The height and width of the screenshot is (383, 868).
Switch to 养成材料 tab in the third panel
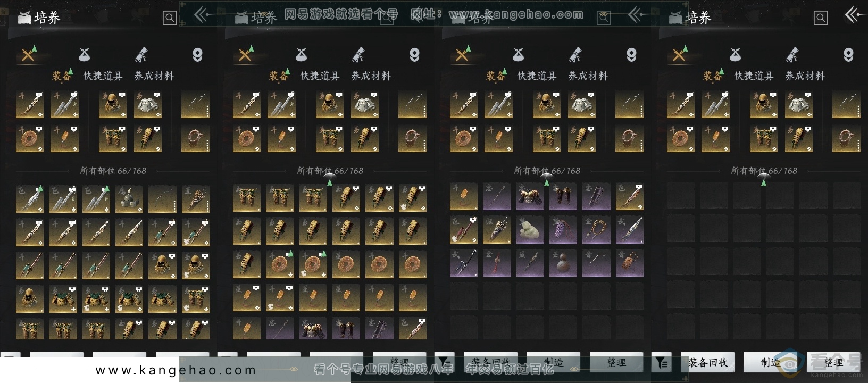coord(588,76)
